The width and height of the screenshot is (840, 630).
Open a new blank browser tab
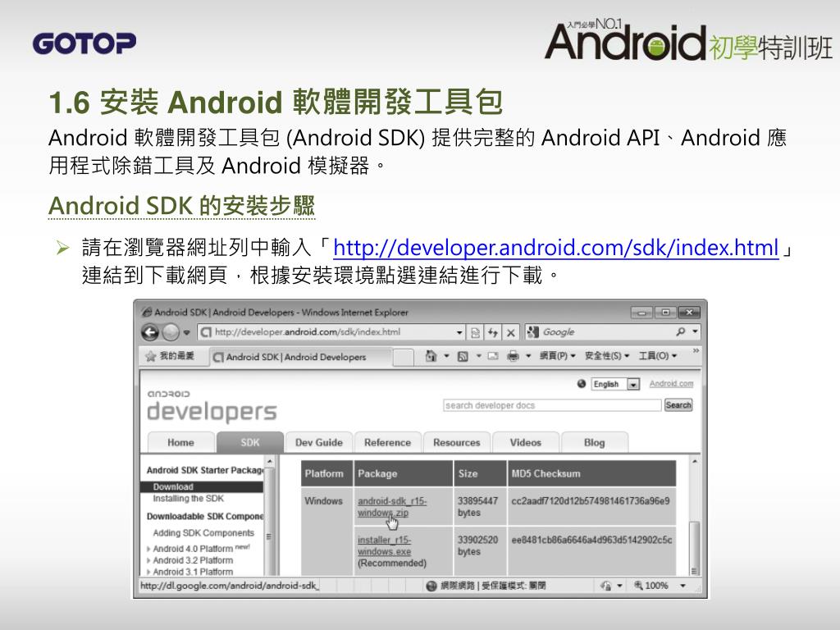click(x=404, y=358)
